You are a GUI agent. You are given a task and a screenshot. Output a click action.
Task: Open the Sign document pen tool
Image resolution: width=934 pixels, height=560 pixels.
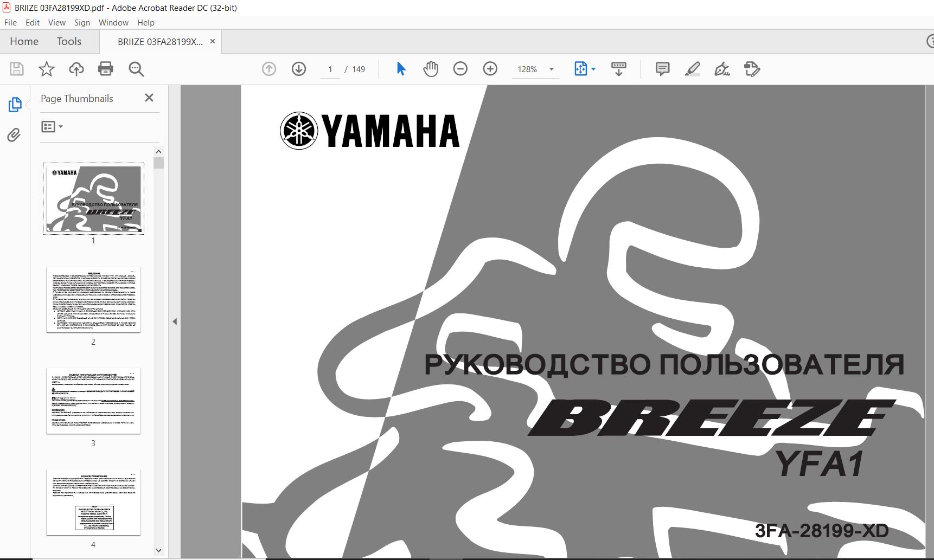(722, 69)
